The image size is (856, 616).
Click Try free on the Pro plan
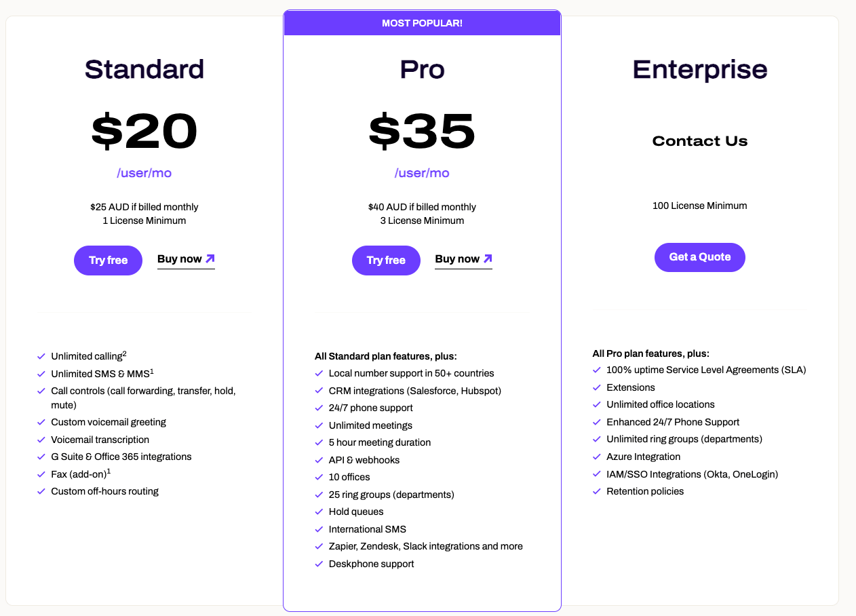(x=386, y=260)
